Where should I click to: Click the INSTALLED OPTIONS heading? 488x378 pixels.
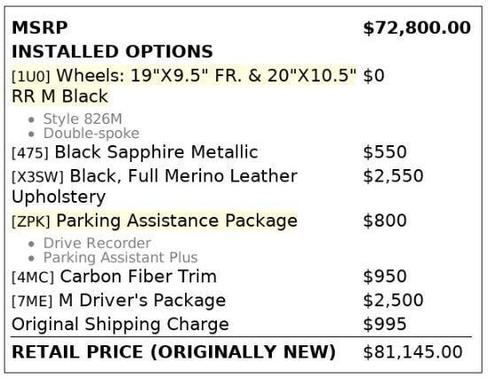(112, 52)
